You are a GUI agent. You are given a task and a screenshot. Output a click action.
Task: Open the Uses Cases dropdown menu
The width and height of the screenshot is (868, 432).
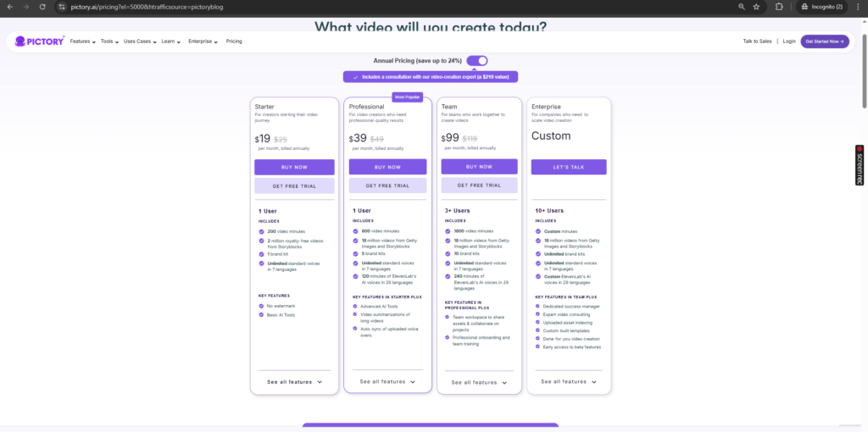tap(140, 42)
